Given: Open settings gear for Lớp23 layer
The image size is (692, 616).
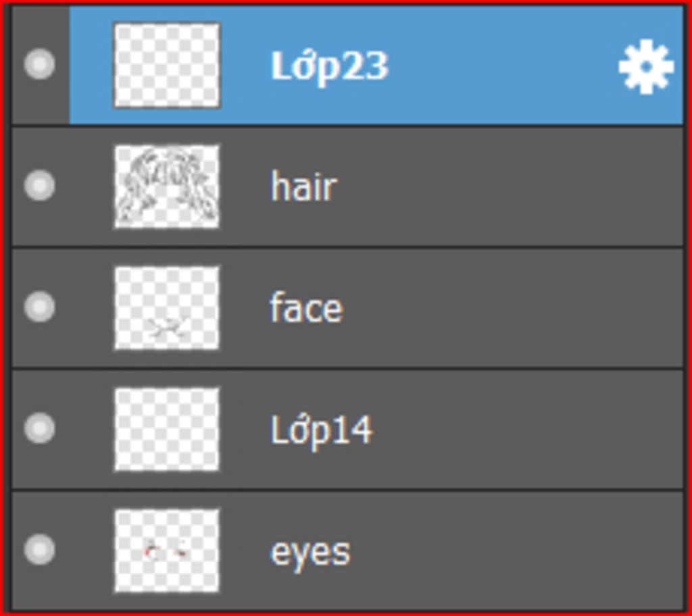Looking at the screenshot, I should coord(645,66).
